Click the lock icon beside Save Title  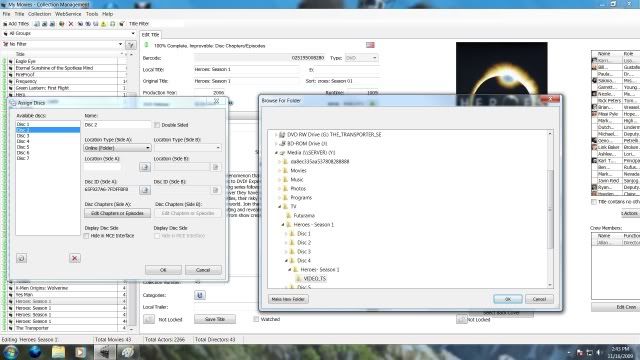pyautogui.click(x=149, y=319)
